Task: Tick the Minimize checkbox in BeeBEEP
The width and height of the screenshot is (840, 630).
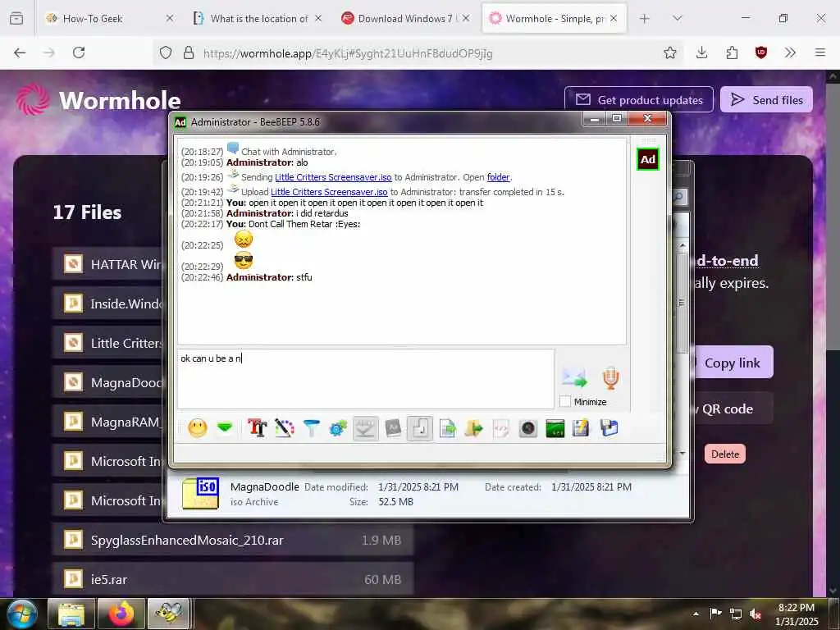Action: coord(564,401)
